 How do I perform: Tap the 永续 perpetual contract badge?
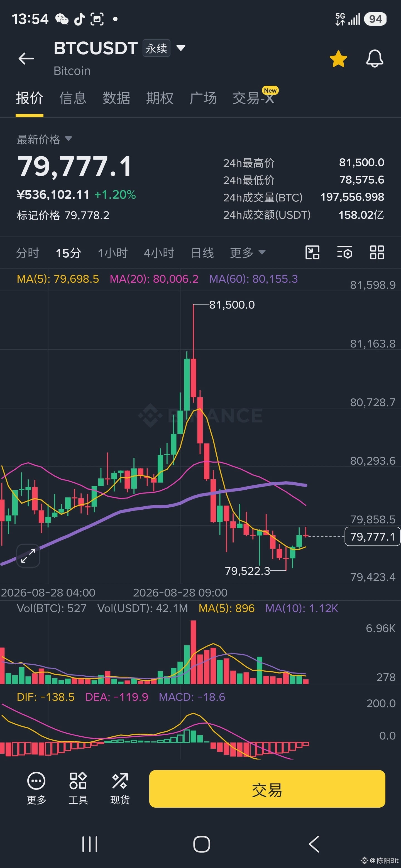[157, 48]
